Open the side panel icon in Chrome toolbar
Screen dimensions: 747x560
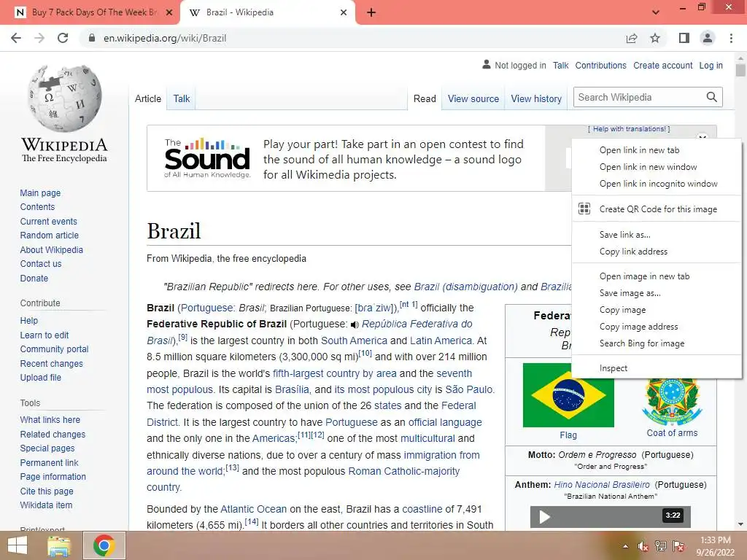pos(684,38)
